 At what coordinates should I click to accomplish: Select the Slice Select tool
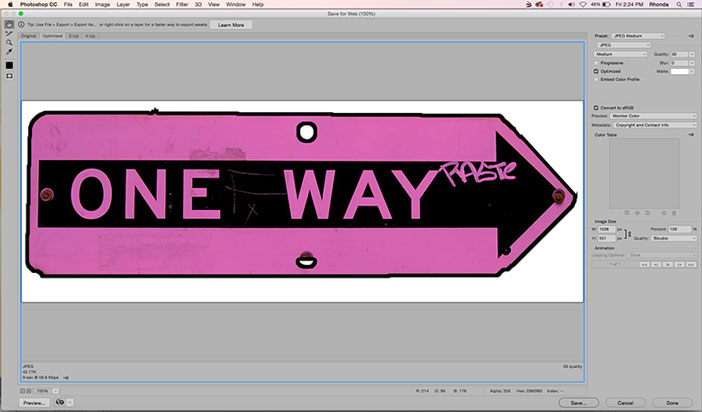coord(9,34)
